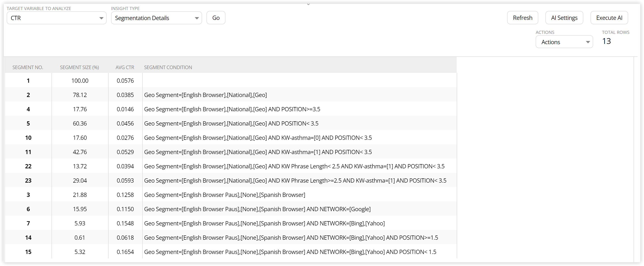This screenshot has height=266, width=644.
Task: Sort by the Avg CTR column header
Action: 125,68
